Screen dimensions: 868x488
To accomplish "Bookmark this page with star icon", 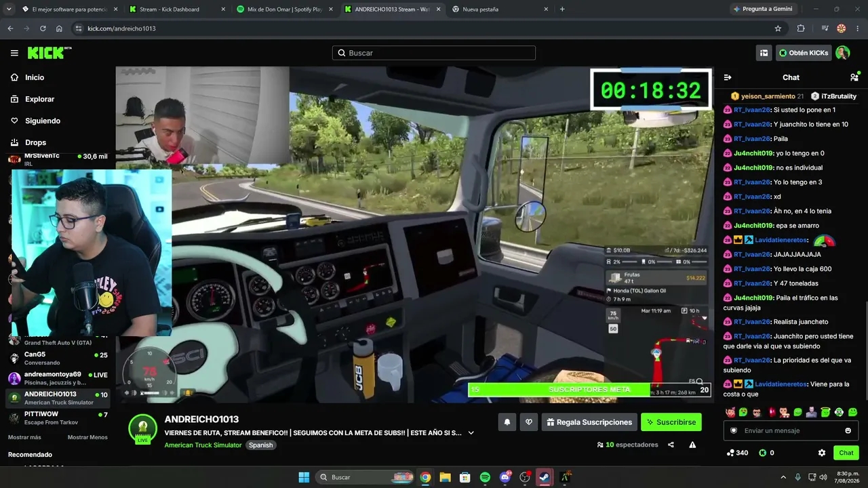I will [x=778, y=28].
